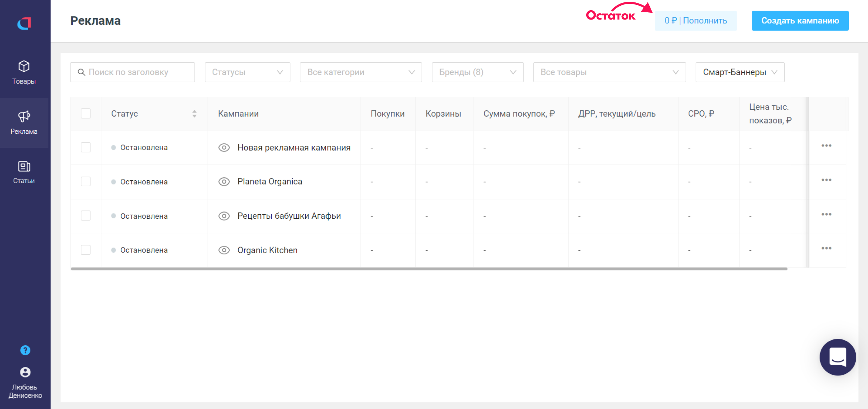Open three-dot menu for Organic Kitchen
The image size is (868, 409).
click(x=826, y=248)
